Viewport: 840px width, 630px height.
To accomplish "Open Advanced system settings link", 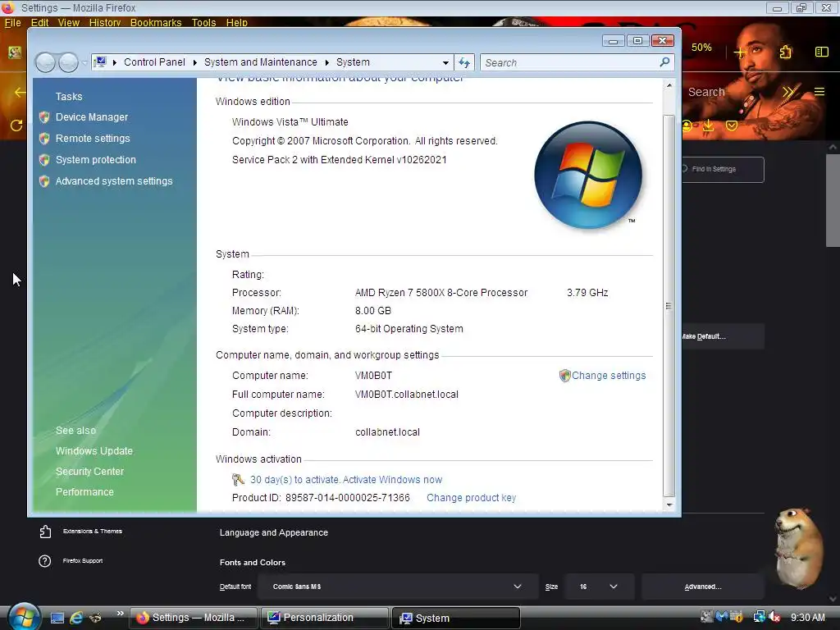I will tap(114, 181).
